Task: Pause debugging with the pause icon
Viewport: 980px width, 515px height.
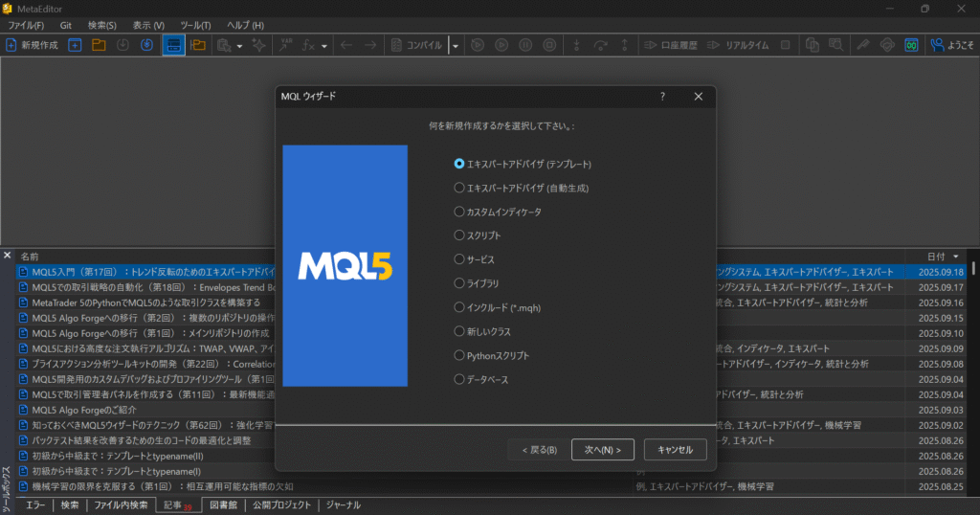Action: 525,45
